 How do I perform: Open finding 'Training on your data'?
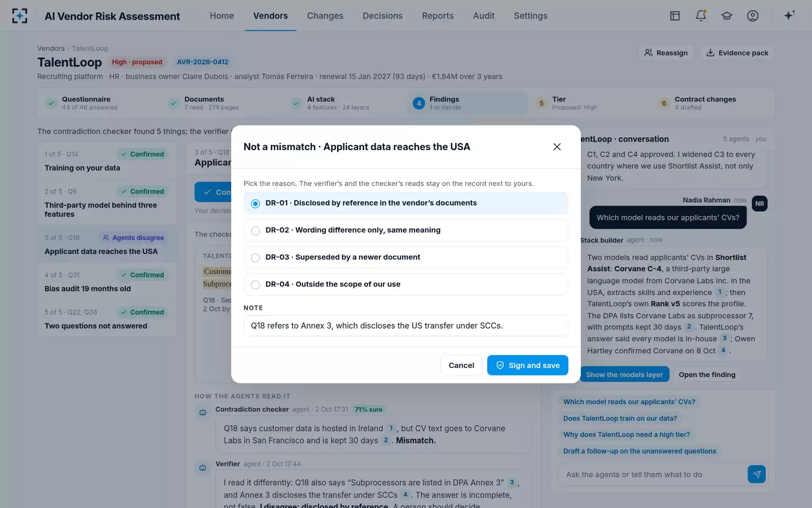click(x=107, y=161)
